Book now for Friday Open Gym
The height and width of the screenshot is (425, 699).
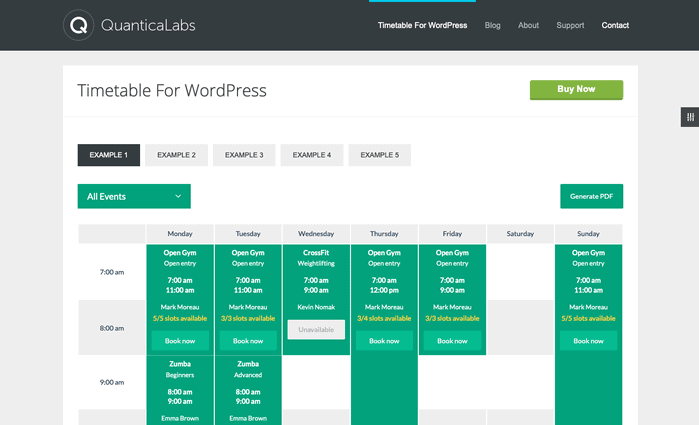coord(452,341)
